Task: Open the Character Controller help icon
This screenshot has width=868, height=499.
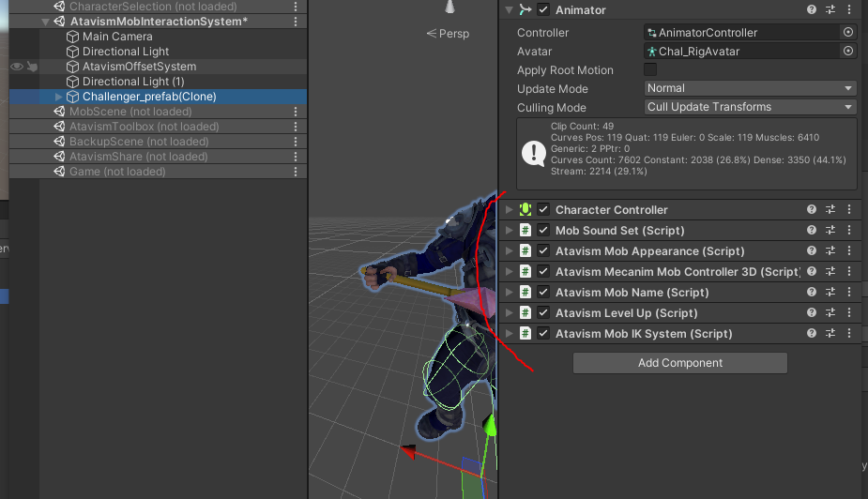Action: pyautogui.click(x=812, y=210)
